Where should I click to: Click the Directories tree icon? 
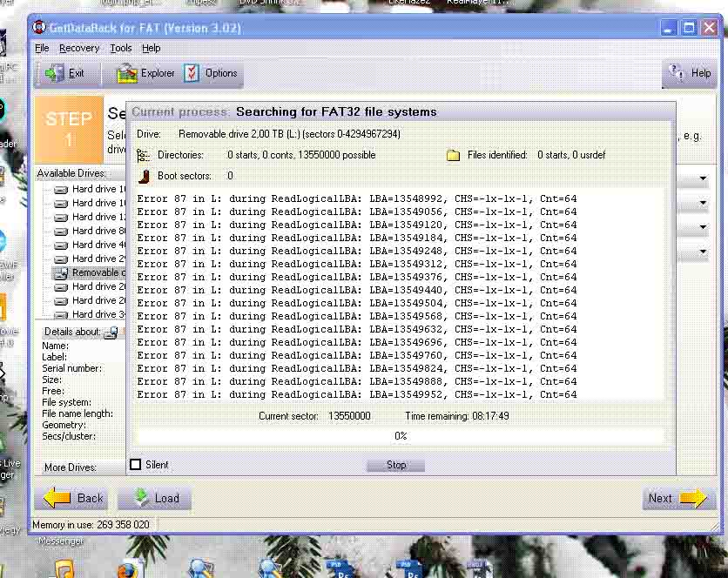144,155
